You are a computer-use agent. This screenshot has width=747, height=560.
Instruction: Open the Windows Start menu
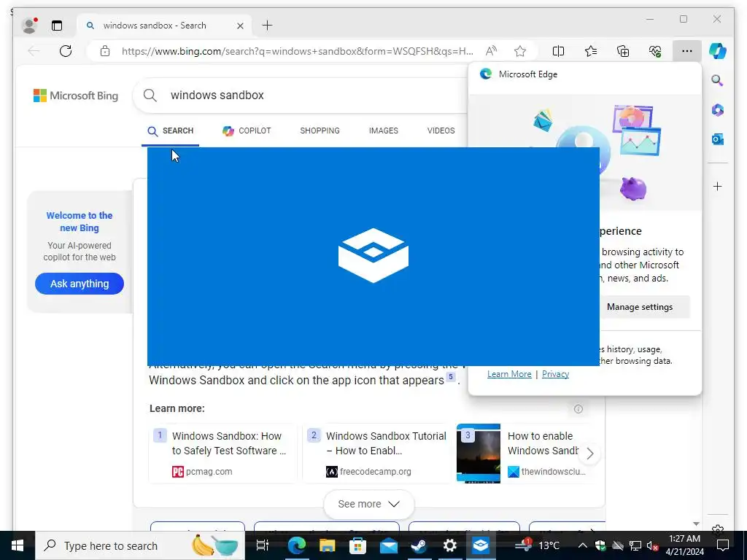click(18, 545)
